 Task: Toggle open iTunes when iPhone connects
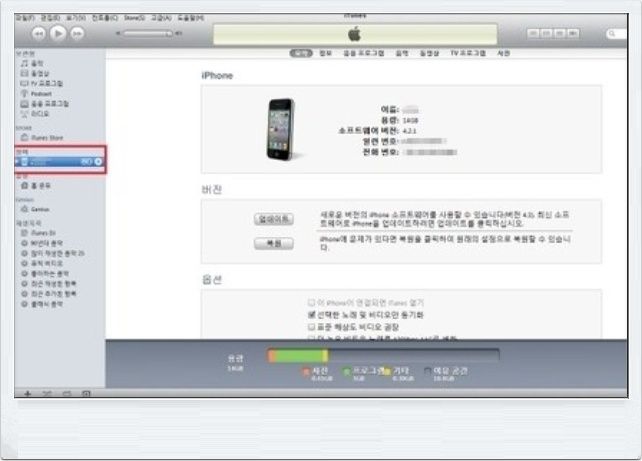[311, 303]
